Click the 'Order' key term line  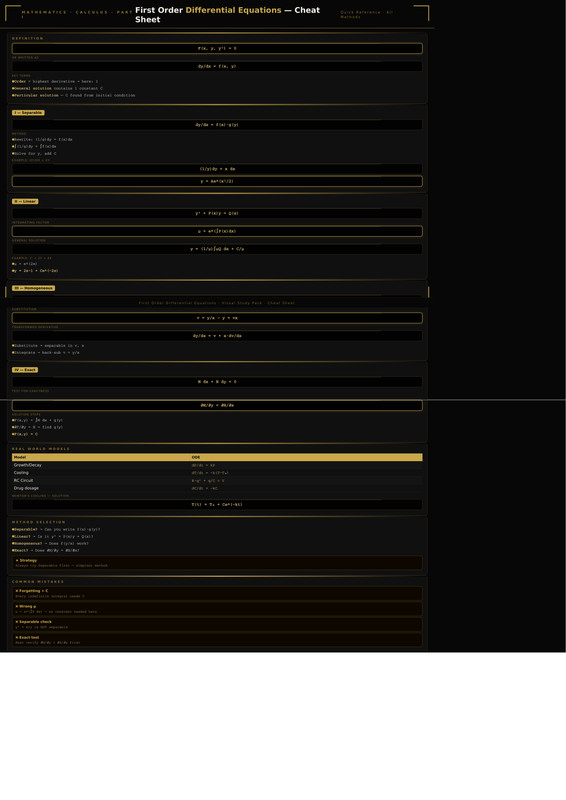click(x=55, y=82)
